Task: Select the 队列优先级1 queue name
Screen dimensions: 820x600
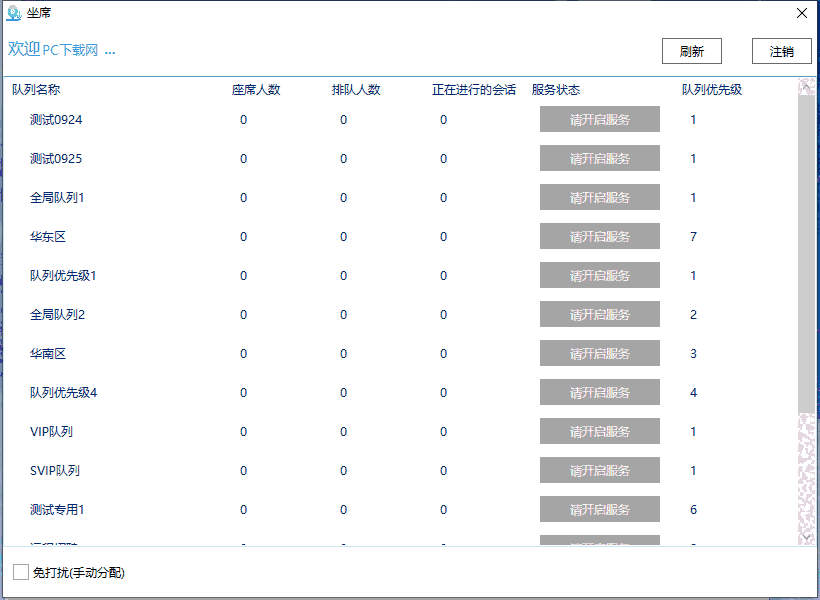Action: [x=63, y=275]
